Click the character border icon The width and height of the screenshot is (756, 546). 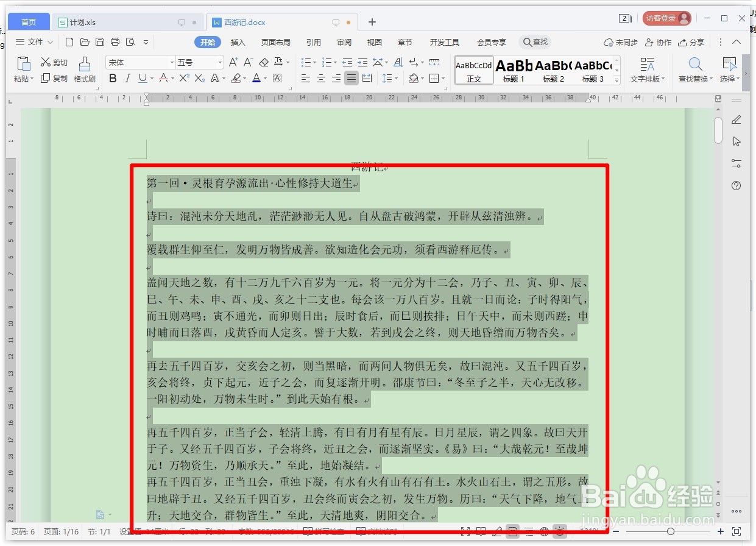click(x=277, y=78)
